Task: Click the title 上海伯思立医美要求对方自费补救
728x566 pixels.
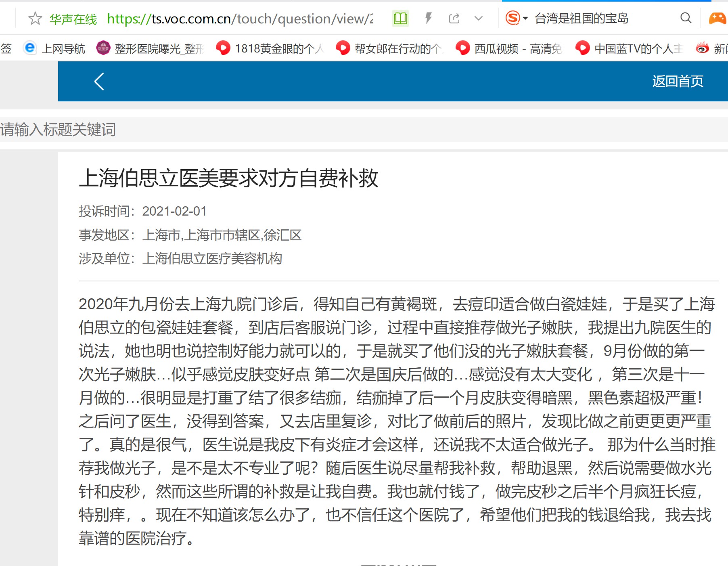Action: [228, 178]
